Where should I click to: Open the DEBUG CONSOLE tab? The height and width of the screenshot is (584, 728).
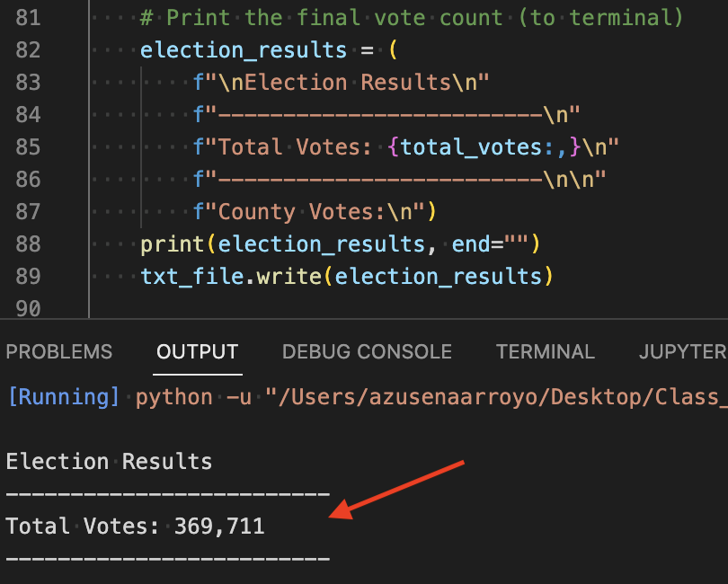click(366, 351)
